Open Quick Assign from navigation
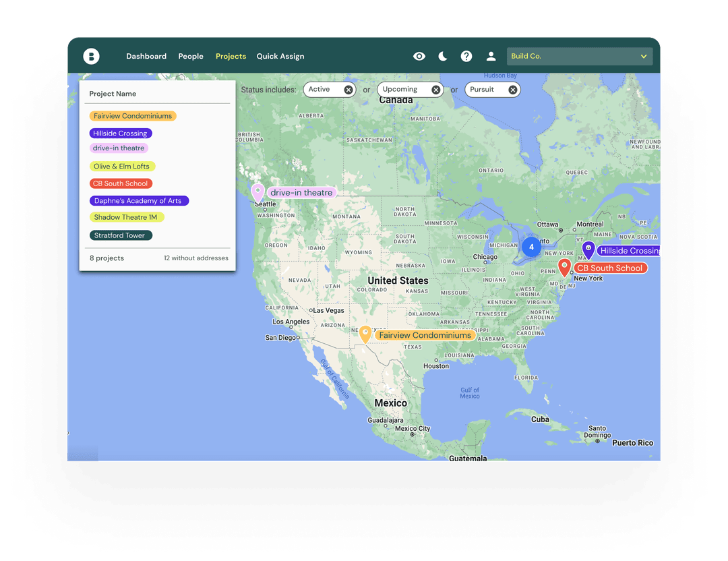The width and height of the screenshot is (728, 561). click(280, 57)
